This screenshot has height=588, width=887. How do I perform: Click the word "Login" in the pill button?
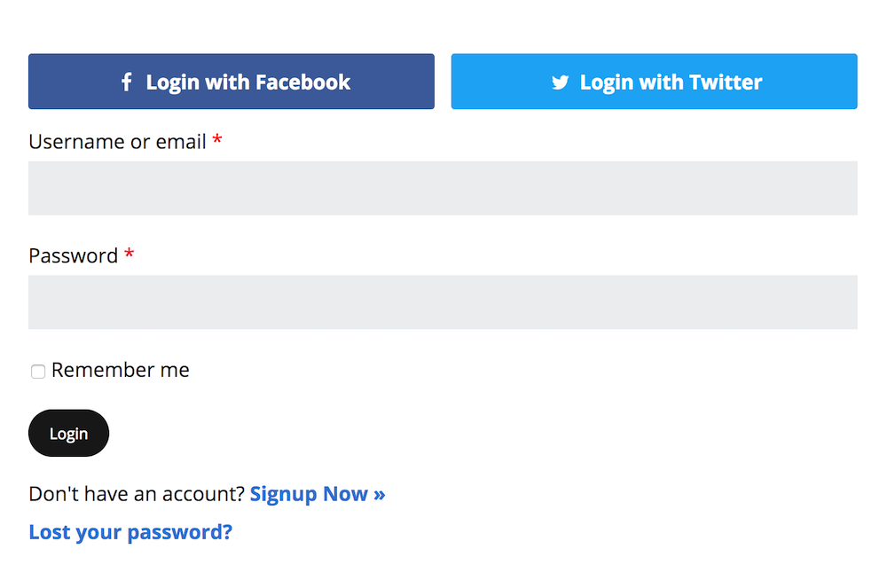[68, 435]
